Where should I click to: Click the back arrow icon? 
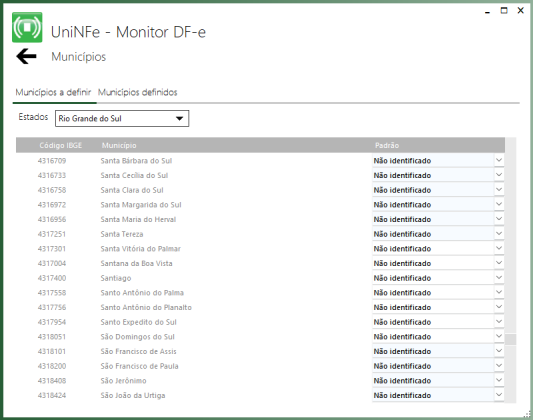coord(26,56)
